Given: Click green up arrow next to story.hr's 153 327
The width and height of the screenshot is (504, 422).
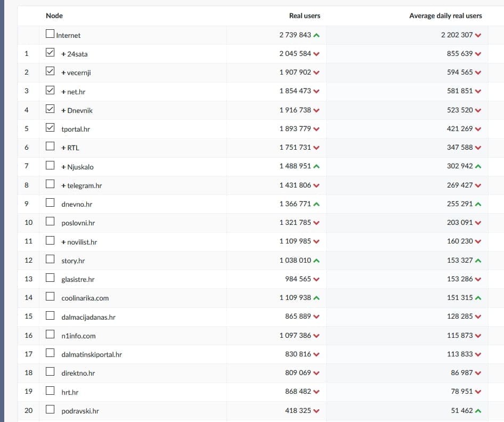Looking at the screenshot, I should point(478,261).
